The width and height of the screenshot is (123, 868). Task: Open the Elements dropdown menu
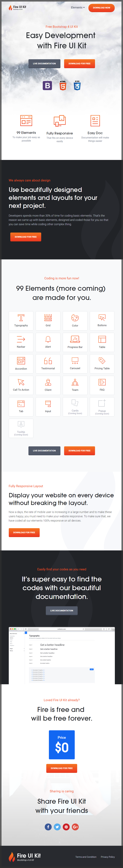pyautogui.click(x=78, y=7)
